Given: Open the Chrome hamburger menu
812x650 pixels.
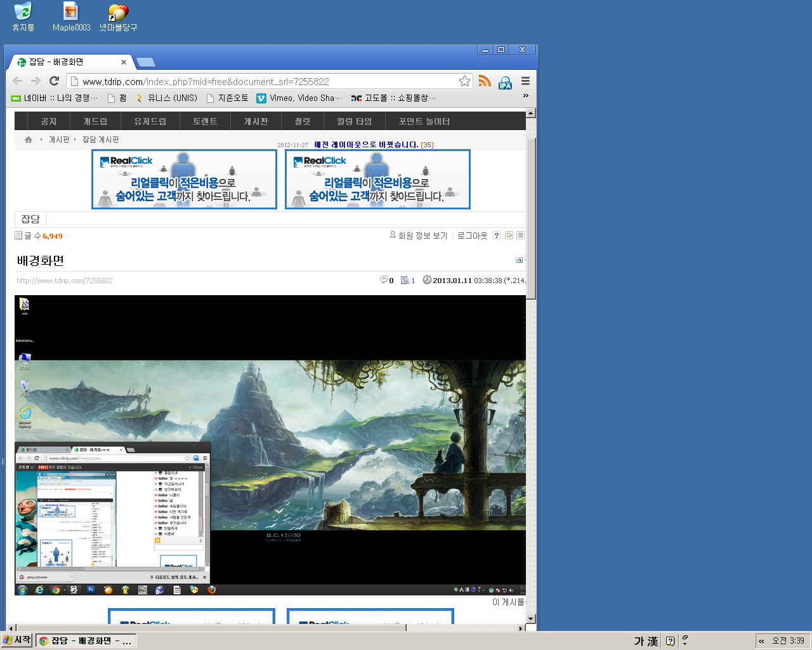Looking at the screenshot, I should pos(525,81).
